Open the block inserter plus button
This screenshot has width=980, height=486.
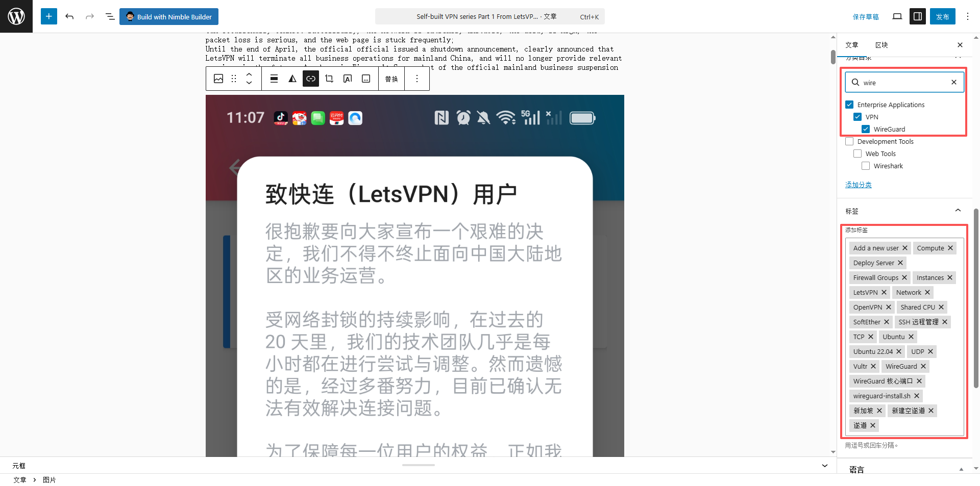tap(49, 16)
